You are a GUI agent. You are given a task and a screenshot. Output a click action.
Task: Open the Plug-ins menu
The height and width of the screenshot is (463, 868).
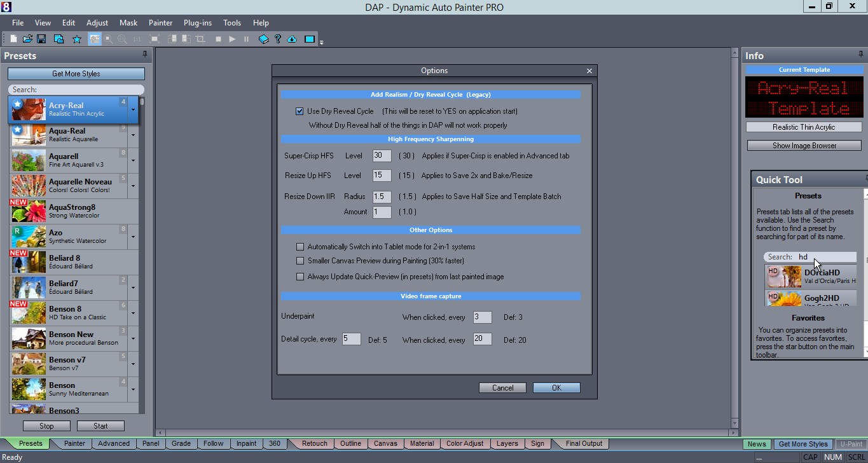[x=198, y=23]
